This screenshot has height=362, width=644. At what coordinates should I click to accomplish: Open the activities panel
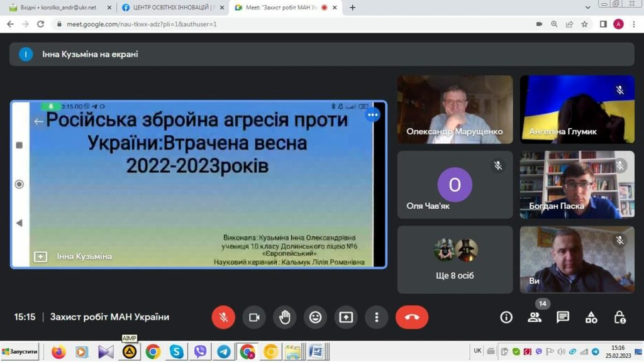click(x=591, y=317)
